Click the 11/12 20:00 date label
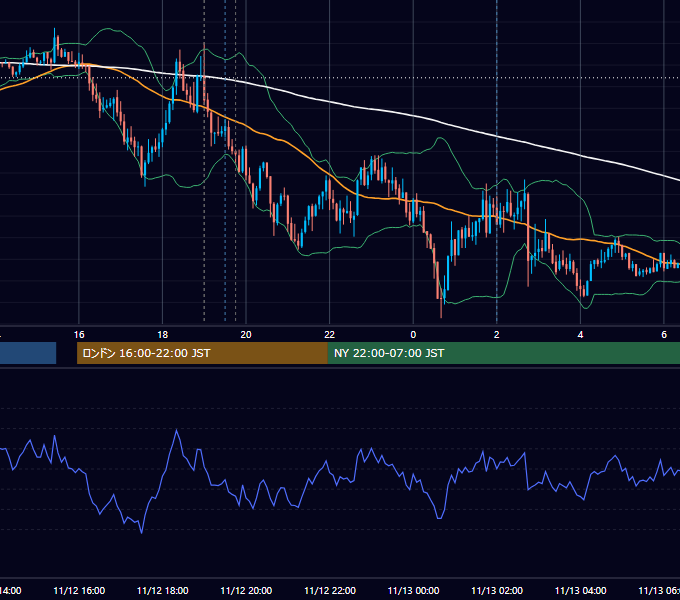This screenshot has height=600, width=680. (246, 590)
